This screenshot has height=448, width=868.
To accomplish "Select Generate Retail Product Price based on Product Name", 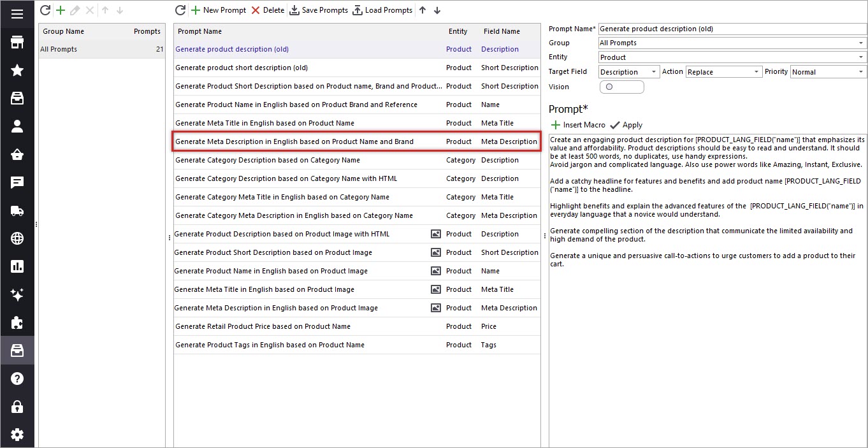I will (x=357, y=326).
